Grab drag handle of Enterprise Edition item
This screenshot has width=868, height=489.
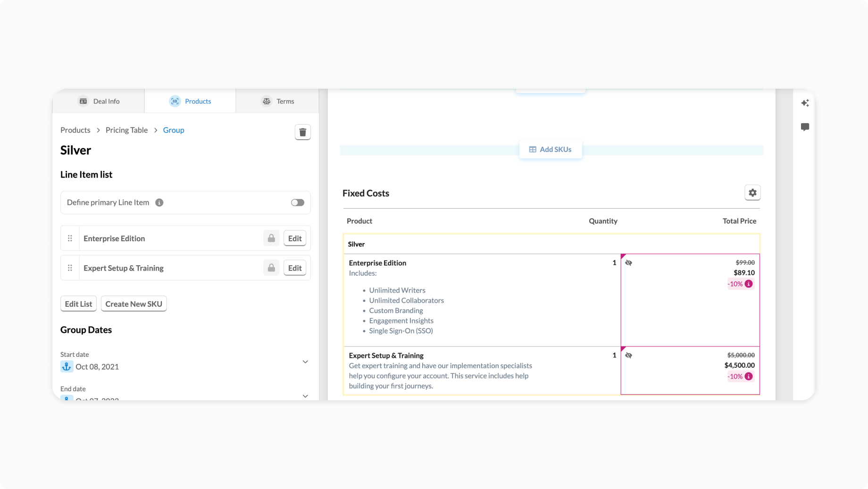tap(70, 238)
